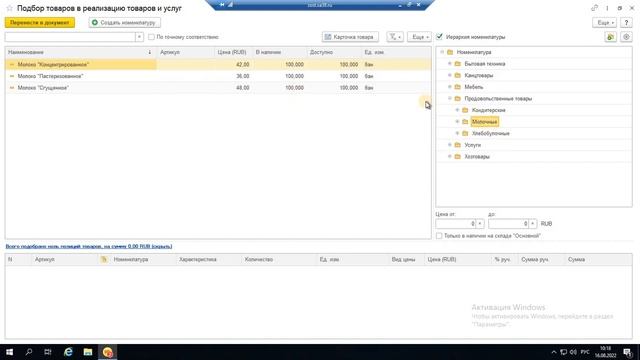Sort by 'Наименование' column header
This screenshot has width=640, height=360.
80,52
